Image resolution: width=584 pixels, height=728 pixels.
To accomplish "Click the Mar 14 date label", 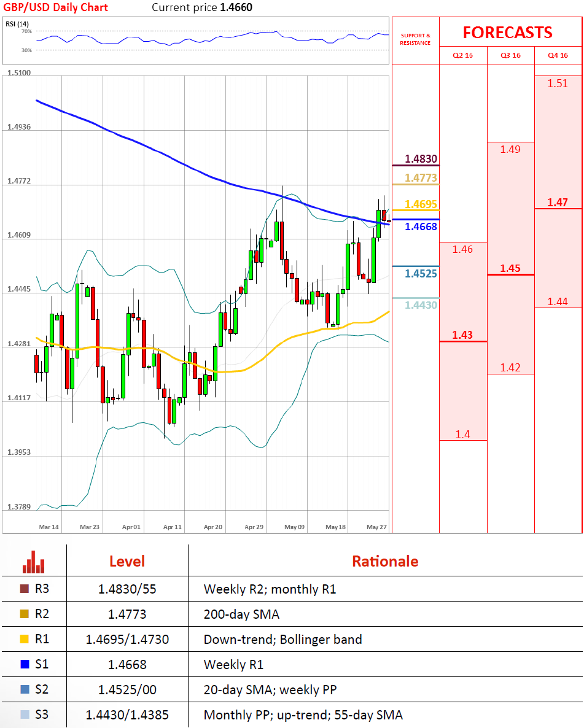I will point(49,527).
